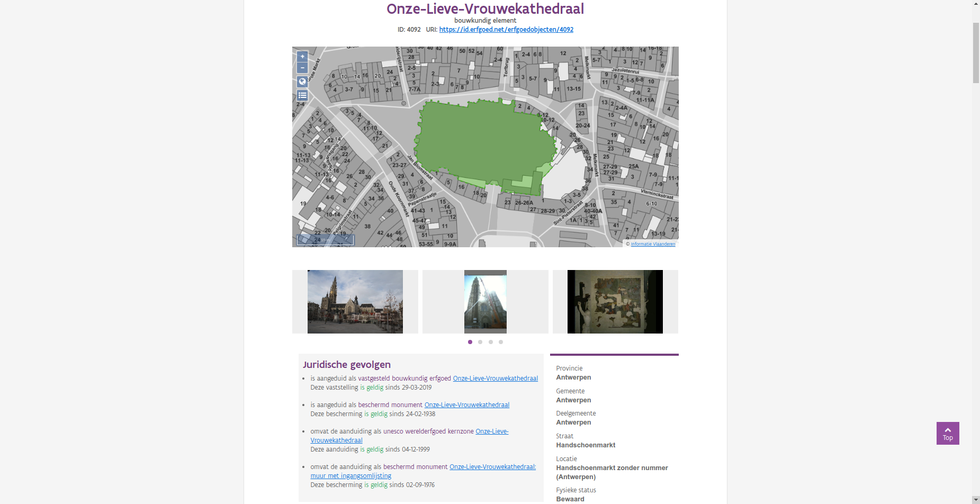Click the 'Juridische gevolgen' heading
The width and height of the screenshot is (980, 504).
[x=347, y=364]
